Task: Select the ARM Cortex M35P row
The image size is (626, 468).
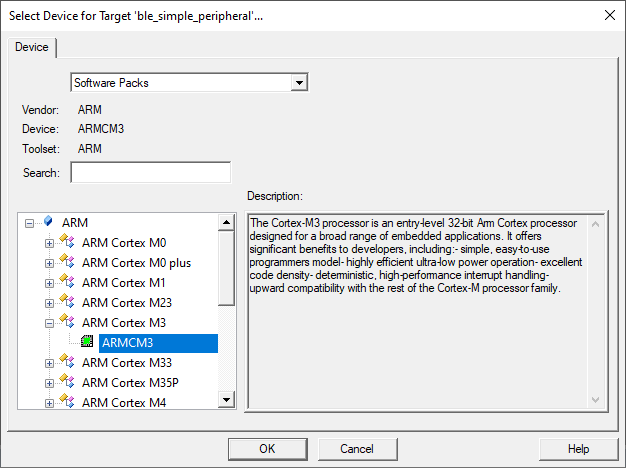Action: click(130, 383)
